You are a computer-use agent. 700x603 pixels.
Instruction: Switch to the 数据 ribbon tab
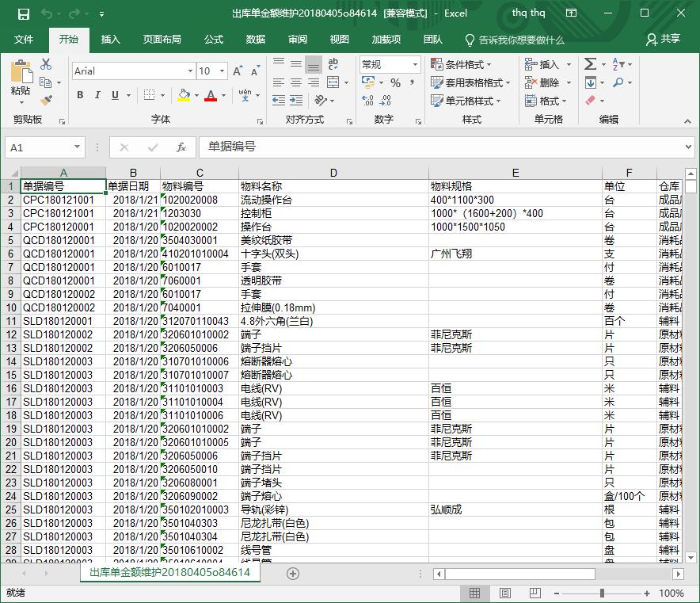(255, 39)
